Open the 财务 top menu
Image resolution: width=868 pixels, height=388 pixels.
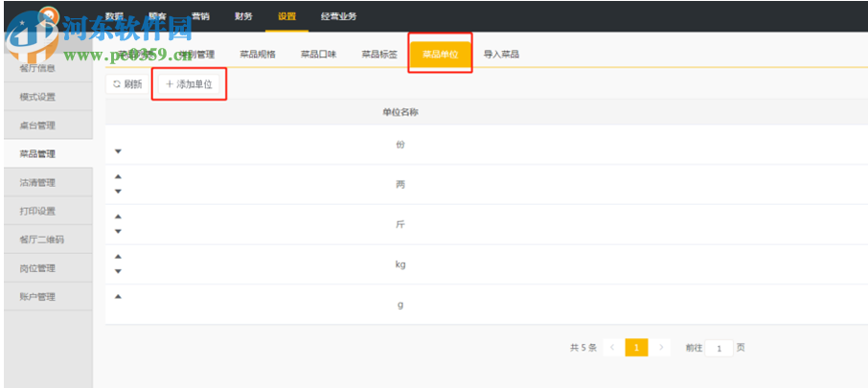click(243, 16)
